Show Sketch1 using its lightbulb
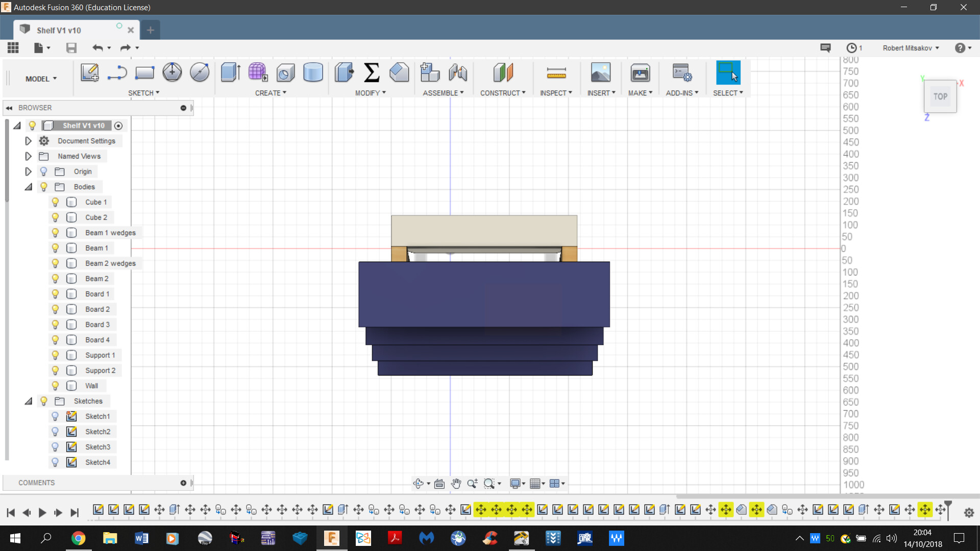 (55, 416)
